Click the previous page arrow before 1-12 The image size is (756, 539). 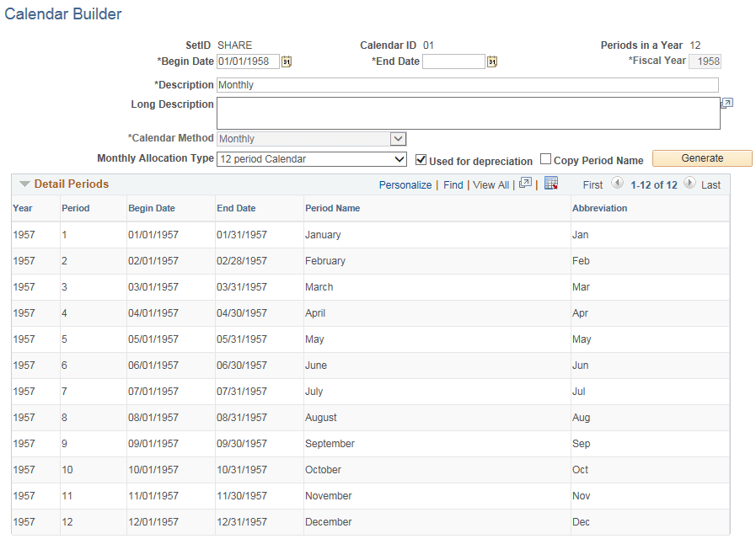click(618, 184)
